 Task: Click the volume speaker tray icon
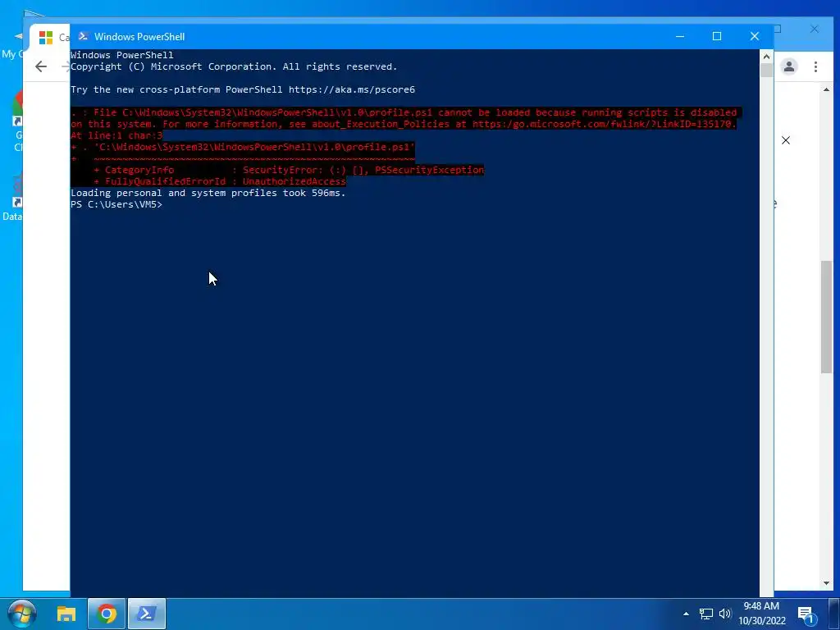725,614
